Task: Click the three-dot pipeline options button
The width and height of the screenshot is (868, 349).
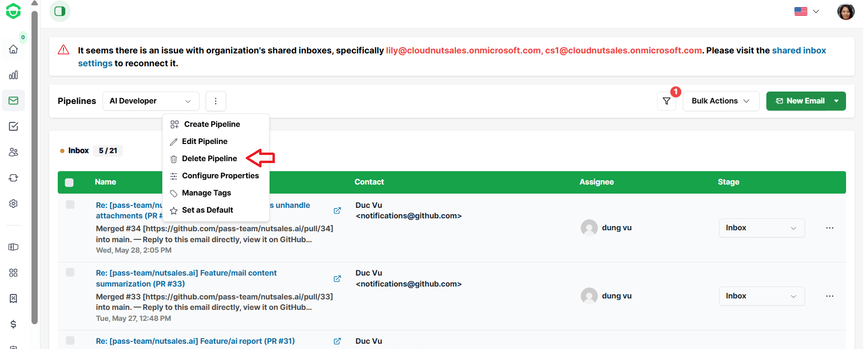Action: (x=216, y=101)
